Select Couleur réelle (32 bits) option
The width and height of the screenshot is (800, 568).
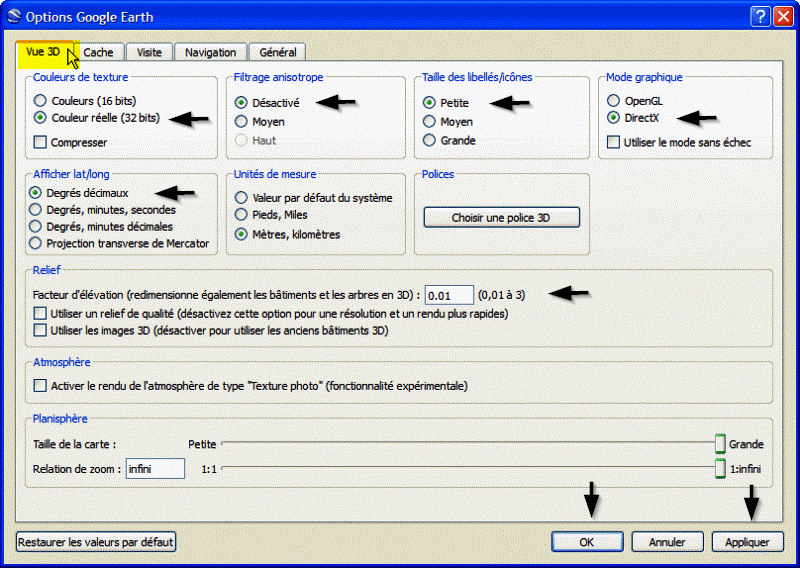coord(40,118)
